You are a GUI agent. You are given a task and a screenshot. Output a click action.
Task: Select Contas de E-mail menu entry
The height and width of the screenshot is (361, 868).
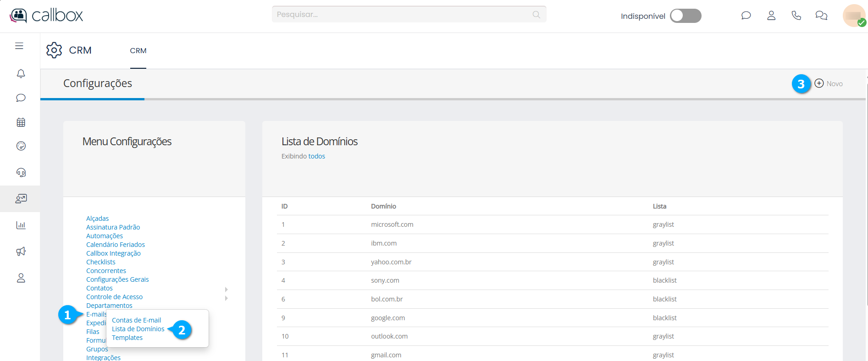click(x=136, y=320)
